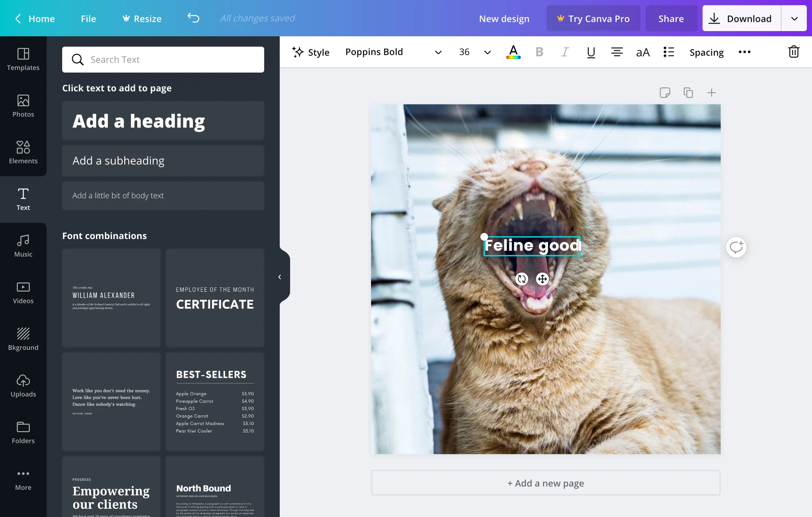Click the Uploads panel icon
The image size is (812, 517).
23,385
